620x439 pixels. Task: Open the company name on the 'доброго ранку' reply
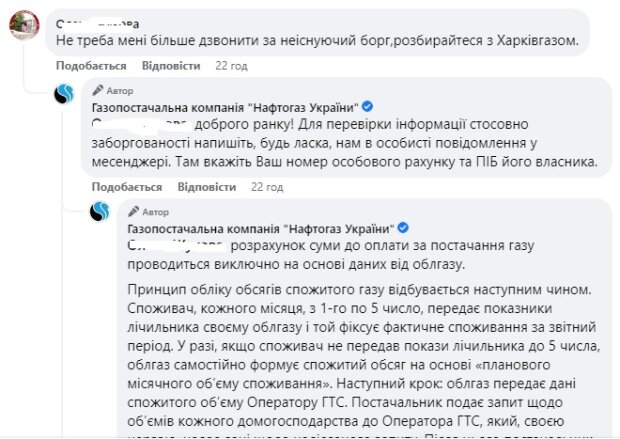click(x=224, y=106)
